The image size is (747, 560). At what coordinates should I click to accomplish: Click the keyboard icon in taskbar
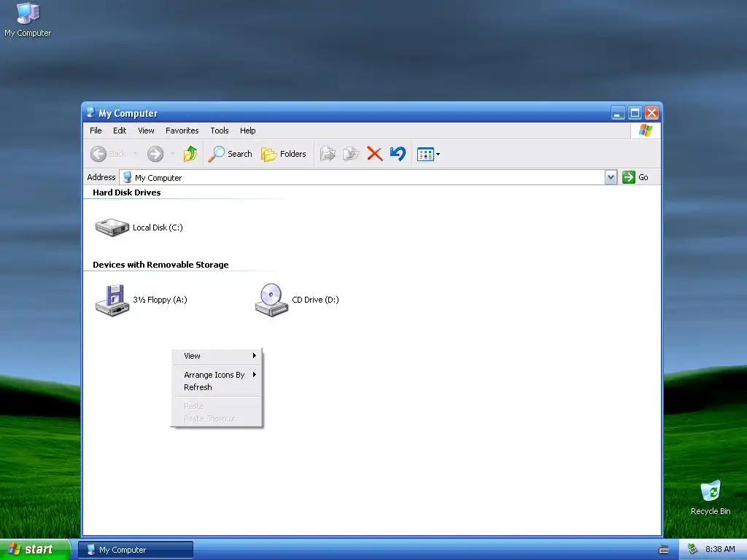point(664,550)
